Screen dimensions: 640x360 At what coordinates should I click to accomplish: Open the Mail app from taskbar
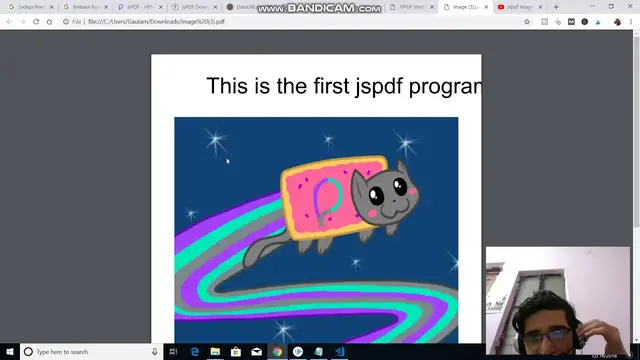pos(256,351)
